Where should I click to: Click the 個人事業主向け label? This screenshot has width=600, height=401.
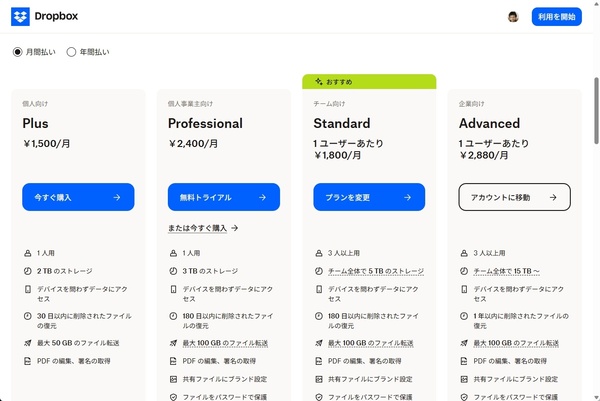190,104
